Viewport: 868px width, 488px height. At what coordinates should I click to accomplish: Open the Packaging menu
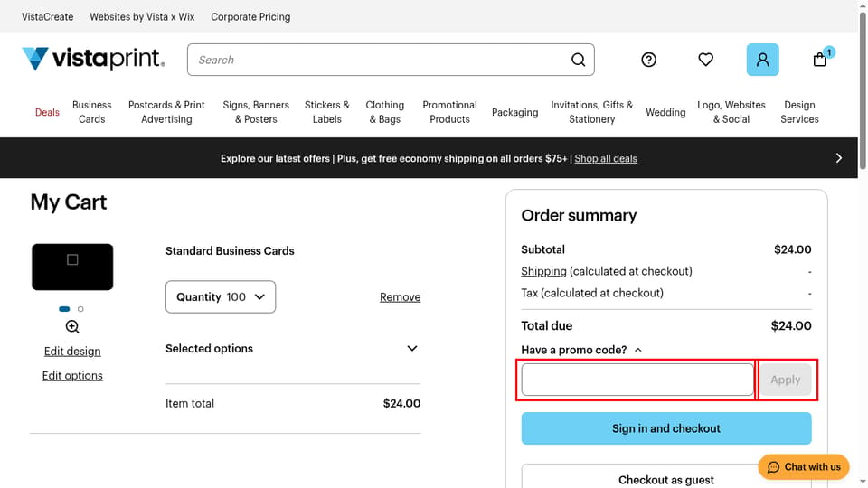(514, 112)
